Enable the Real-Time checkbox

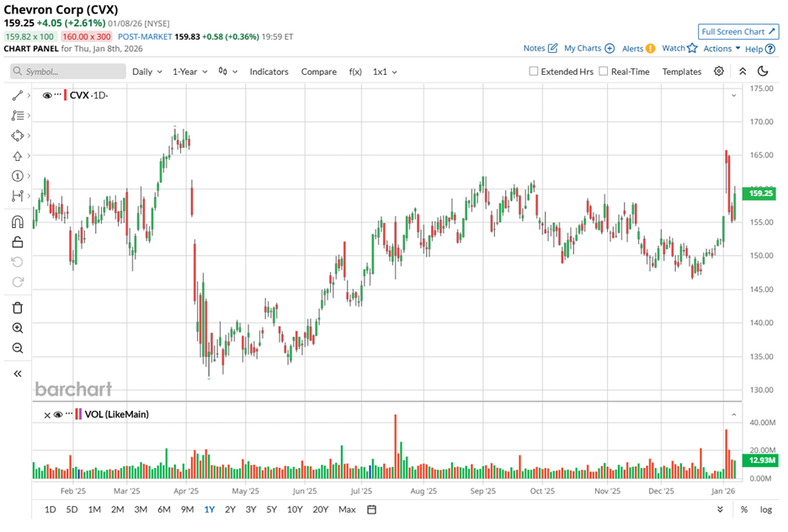(604, 72)
